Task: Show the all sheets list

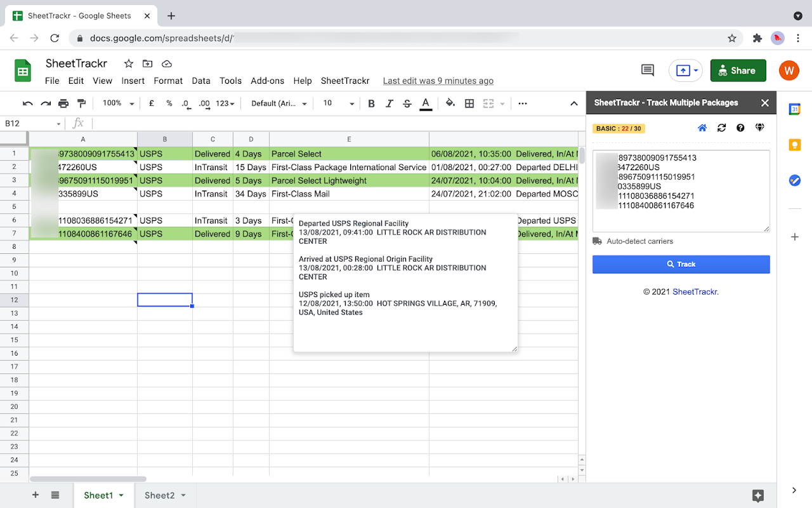Action: (55, 495)
